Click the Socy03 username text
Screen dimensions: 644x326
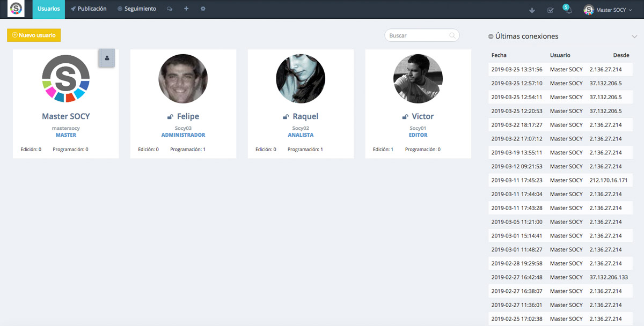pyautogui.click(x=183, y=129)
